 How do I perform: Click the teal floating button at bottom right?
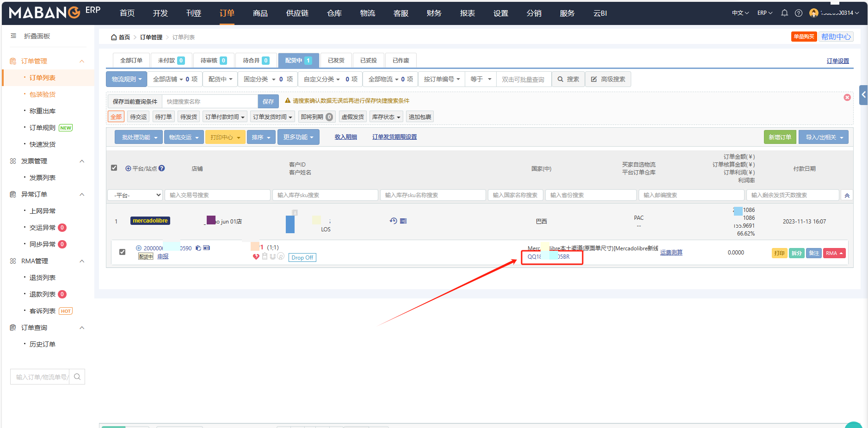853,425
